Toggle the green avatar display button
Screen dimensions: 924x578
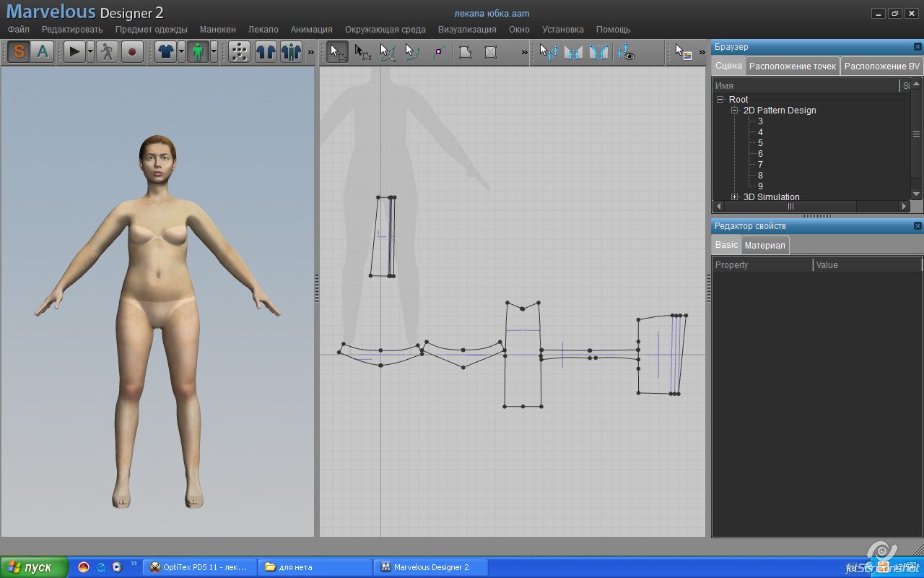click(197, 51)
